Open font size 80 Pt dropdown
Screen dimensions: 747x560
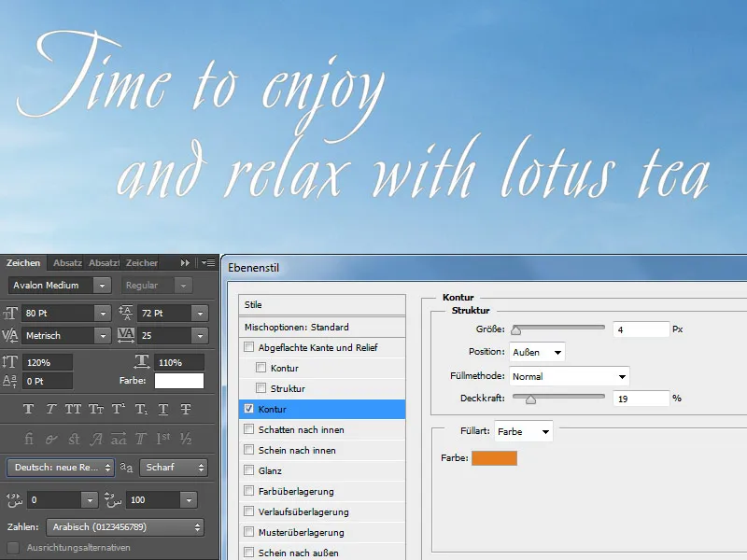click(103, 313)
